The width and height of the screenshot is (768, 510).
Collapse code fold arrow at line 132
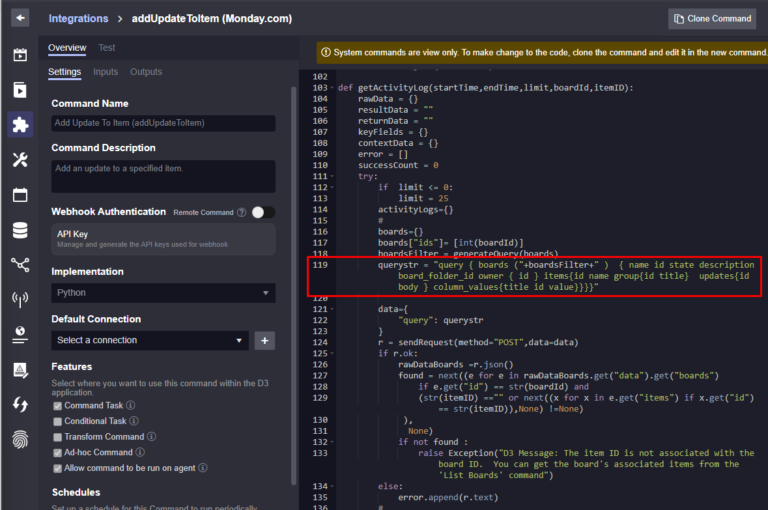tap(332, 442)
